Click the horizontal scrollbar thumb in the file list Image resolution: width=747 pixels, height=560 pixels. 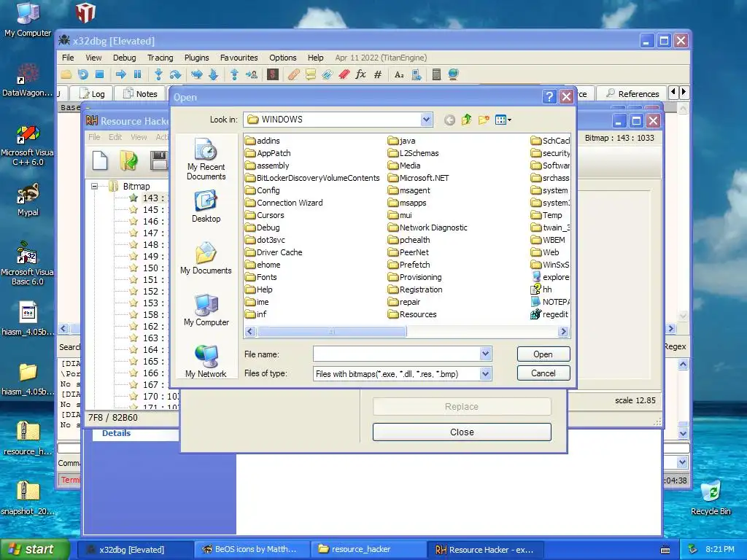pyautogui.click(x=332, y=332)
